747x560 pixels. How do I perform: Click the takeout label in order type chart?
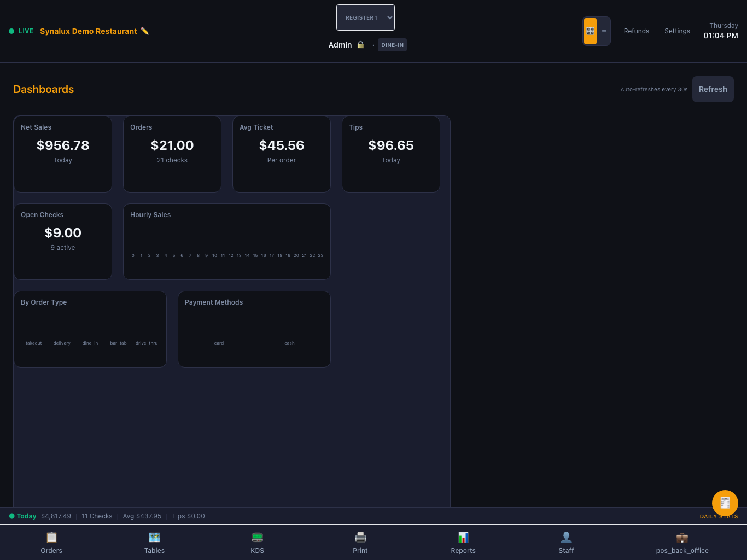pos(34,343)
